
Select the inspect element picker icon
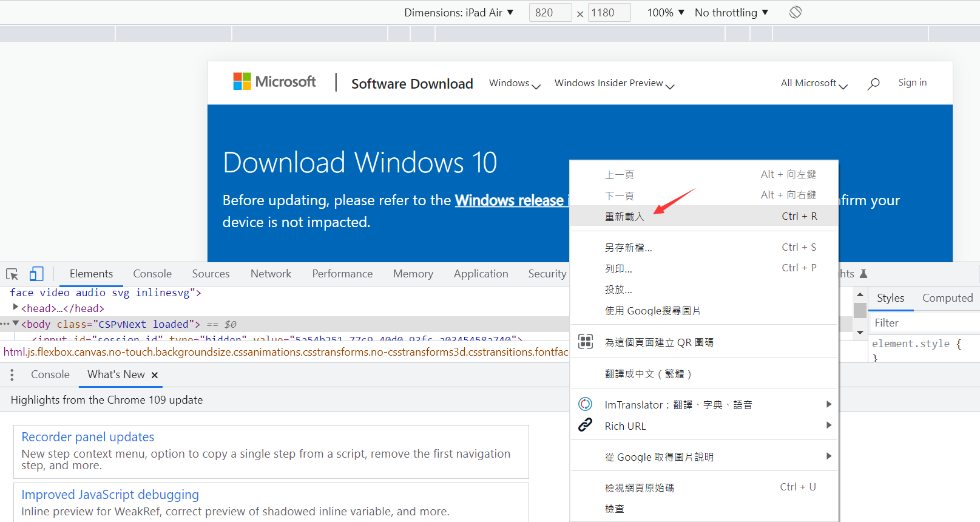(12, 274)
